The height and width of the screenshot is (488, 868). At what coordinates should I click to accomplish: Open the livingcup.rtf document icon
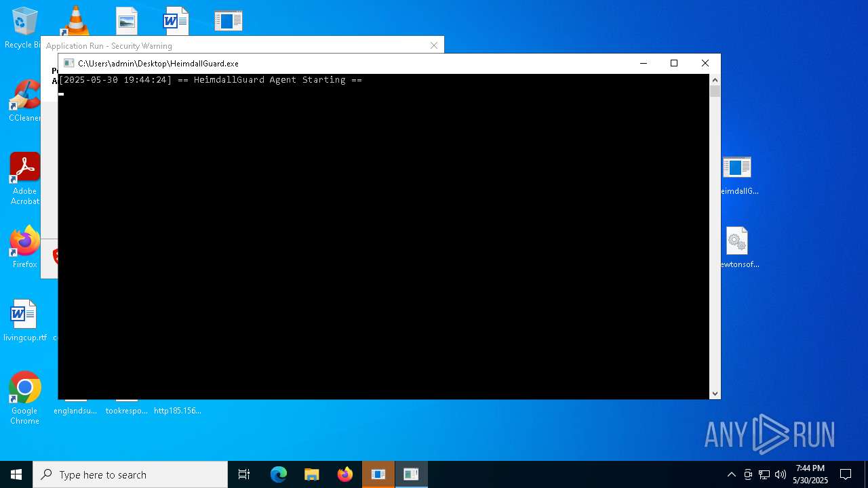[x=24, y=320]
